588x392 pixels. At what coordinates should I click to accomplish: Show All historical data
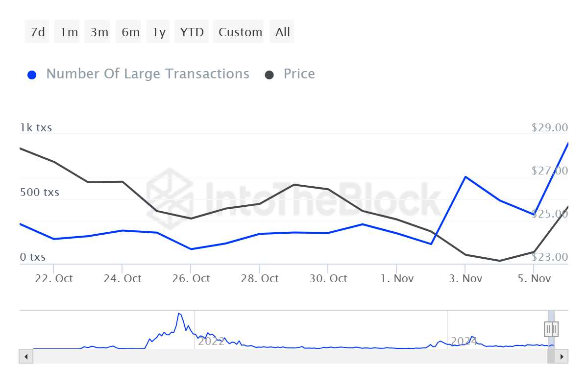(283, 32)
